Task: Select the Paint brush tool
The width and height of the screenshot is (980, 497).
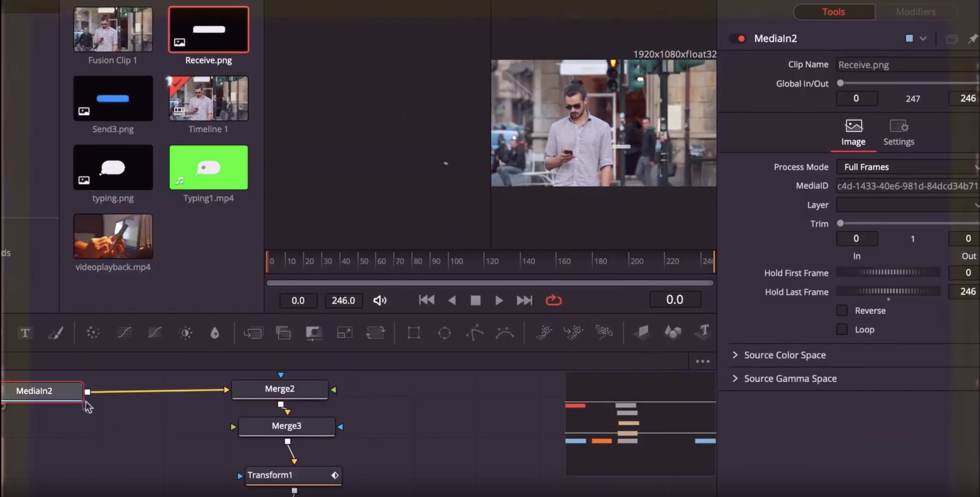Action: 56,333
